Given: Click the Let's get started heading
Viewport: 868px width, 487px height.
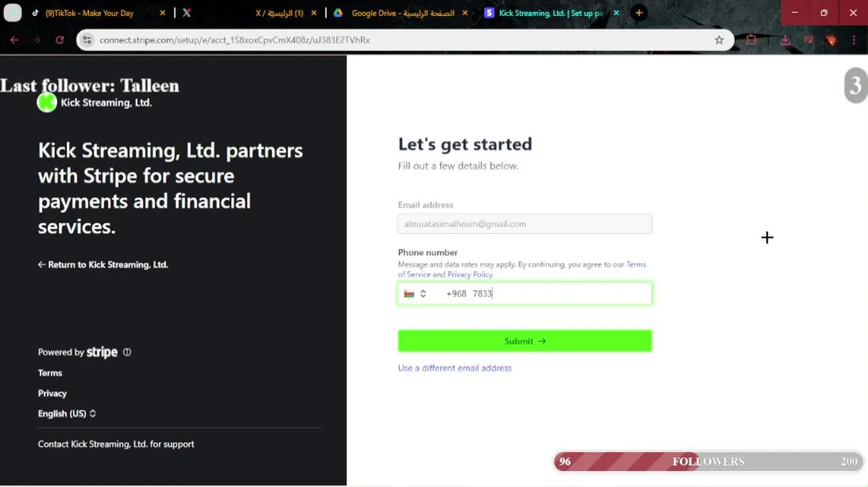Looking at the screenshot, I should [465, 144].
